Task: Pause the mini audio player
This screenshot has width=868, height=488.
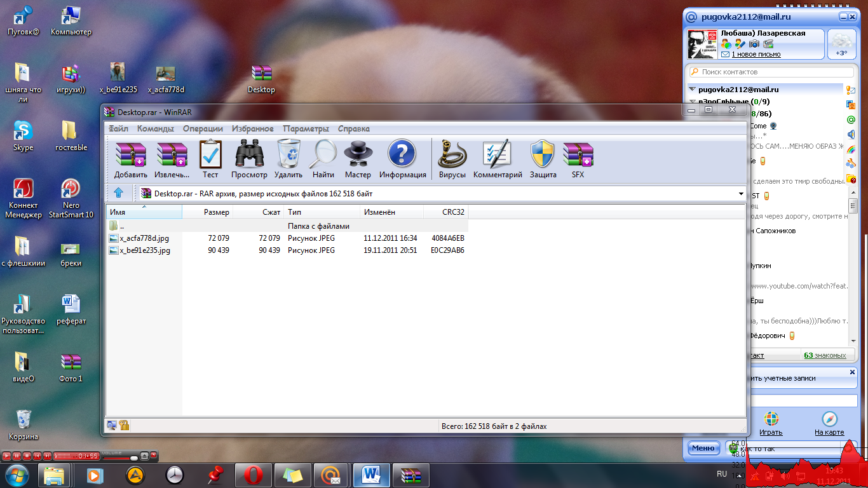Action: click(x=17, y=456)
